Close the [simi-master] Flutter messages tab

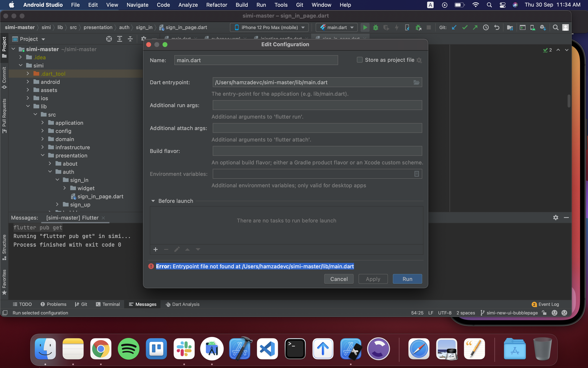pos(103,218)
